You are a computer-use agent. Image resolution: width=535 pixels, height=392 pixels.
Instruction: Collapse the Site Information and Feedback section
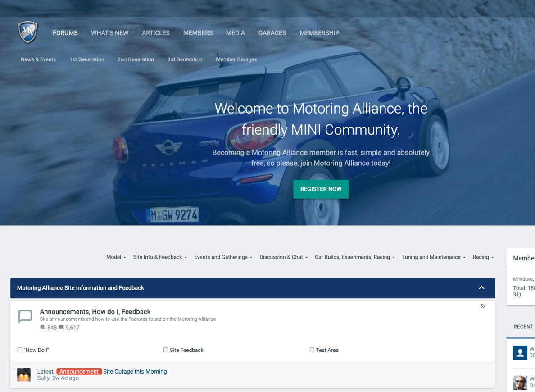pos(481,287)
